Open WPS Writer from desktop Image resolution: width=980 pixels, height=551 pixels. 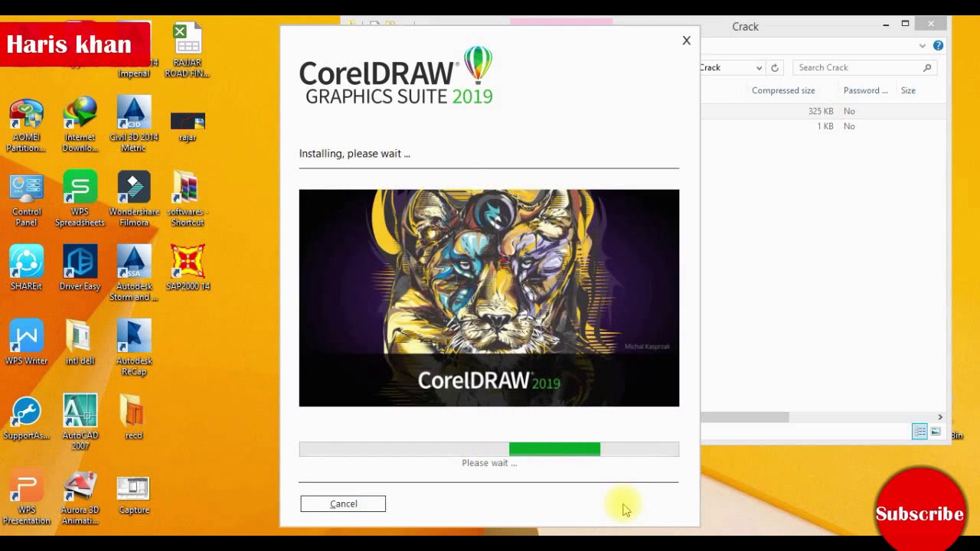click(x=27, y=343)
